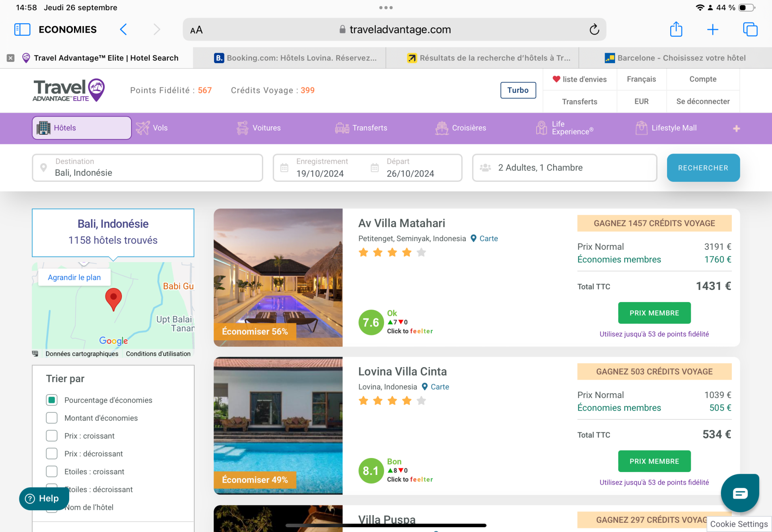
Task: Click the Voitures car icon
Action: [242, 128]
